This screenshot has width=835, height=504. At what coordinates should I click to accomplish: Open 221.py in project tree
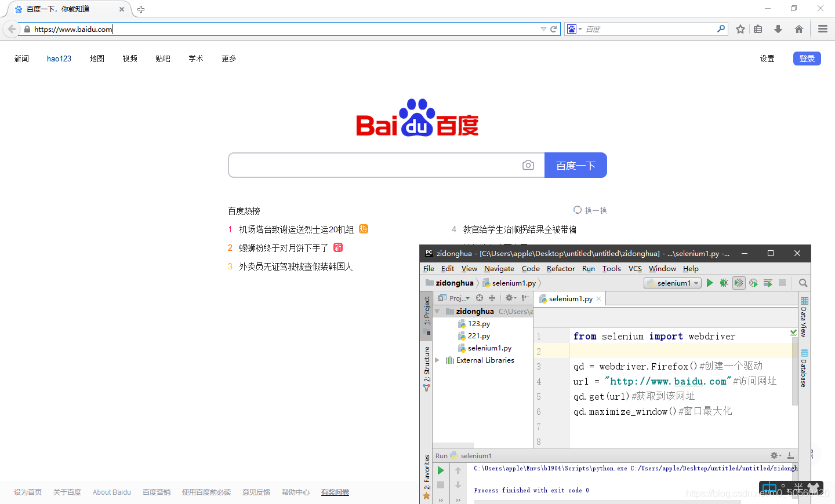point(478,335)
